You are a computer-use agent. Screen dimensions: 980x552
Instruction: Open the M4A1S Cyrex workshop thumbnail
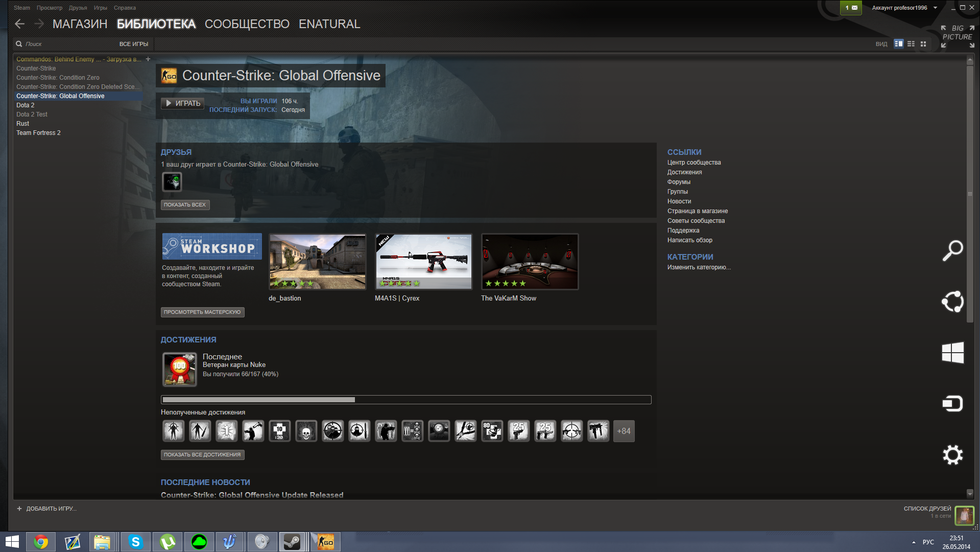tap(424, 262)
